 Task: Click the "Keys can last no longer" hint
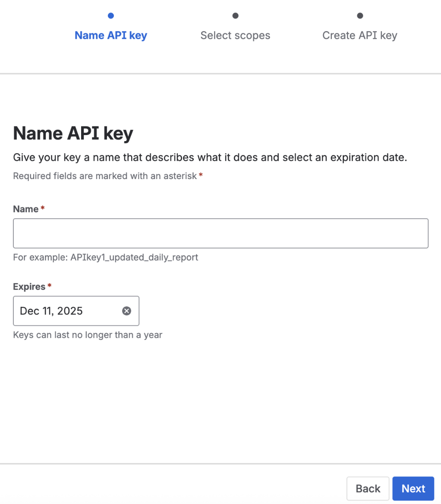[88, 335]
